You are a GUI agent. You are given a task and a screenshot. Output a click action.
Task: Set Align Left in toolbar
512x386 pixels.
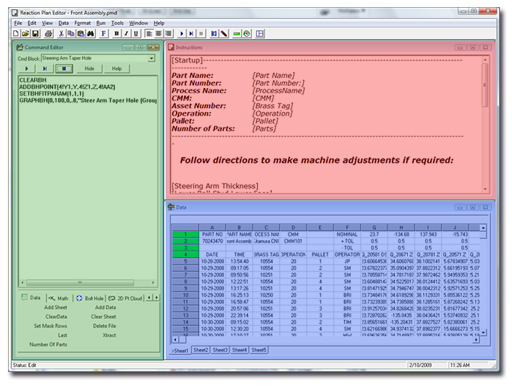pyautogui.click(x=149, y=34)
